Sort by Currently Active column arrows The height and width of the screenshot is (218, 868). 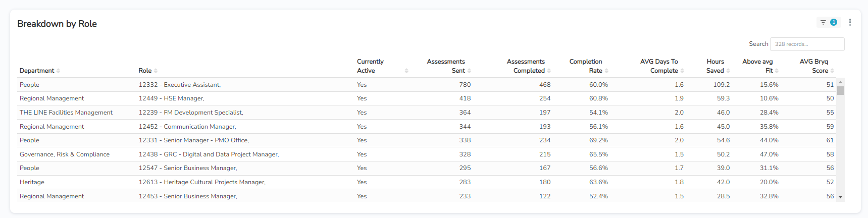click(x=406, y=71)
